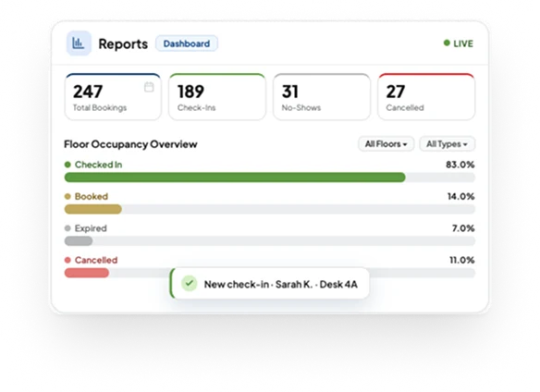The height and width of the screenshot is (392, 540).
Task: Select the 31 No-Shows card
Action: pyautogui.click(x=322, y=97)
